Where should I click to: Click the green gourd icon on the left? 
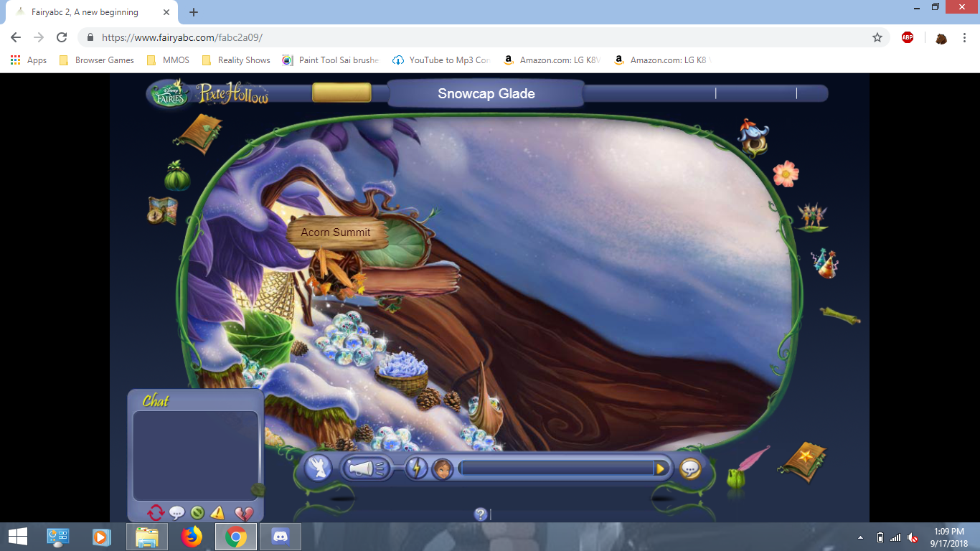point(176,174)
